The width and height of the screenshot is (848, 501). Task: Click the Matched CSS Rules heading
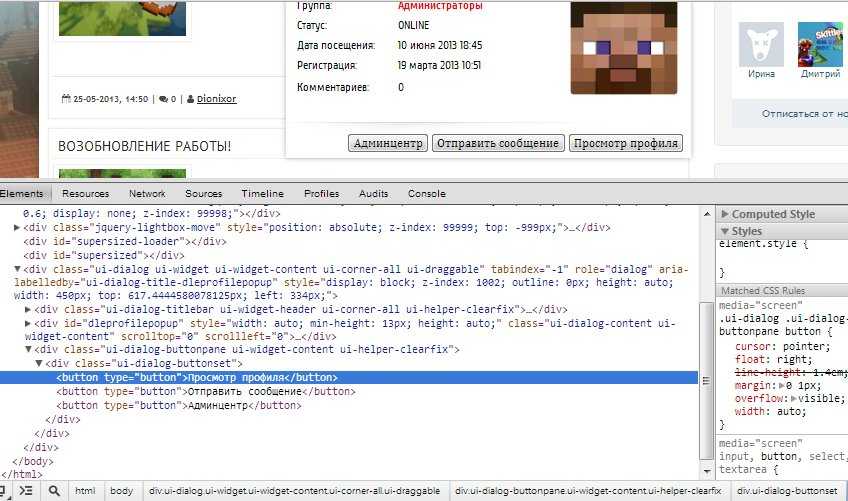[x=763, y=291]
